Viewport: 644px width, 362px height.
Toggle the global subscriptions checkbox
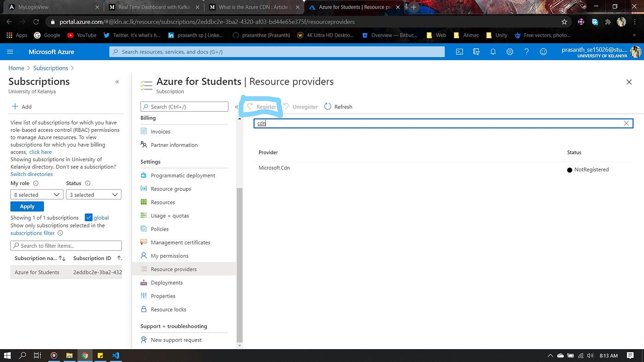pyautogui.click(x=89, y=218)
